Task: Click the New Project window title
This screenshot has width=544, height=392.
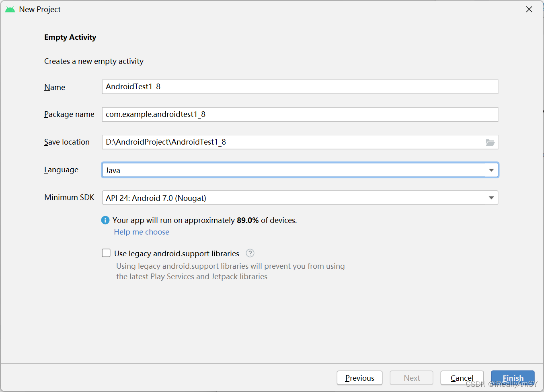Action: [x=40, y=9]
